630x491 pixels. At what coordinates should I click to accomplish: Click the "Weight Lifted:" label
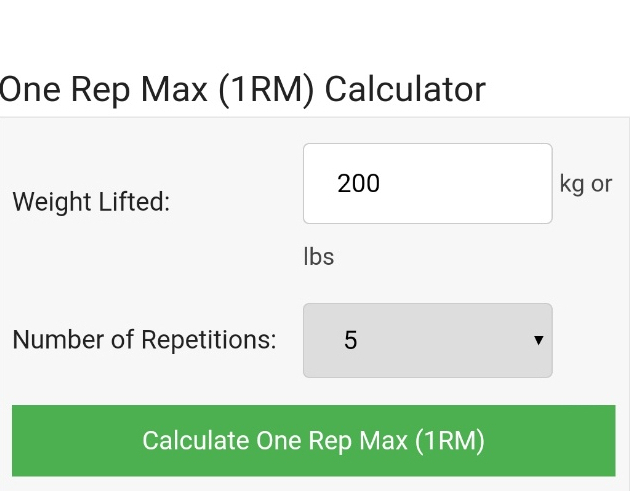point(91,202)
